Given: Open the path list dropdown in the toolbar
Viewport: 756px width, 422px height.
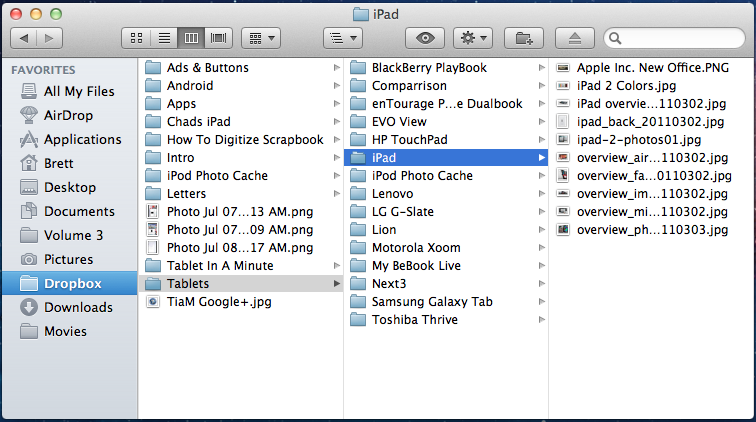Looking at the screenshot, I should coord(343,38).
